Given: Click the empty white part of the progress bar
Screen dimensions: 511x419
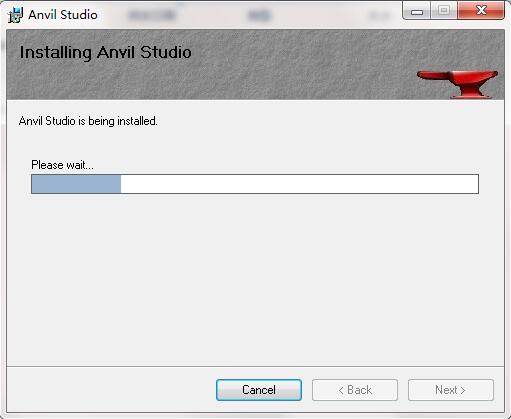Looking at the screenshot, I should 299,184.
